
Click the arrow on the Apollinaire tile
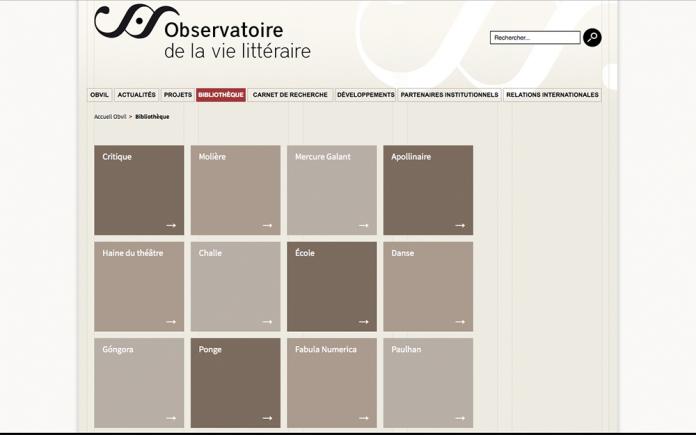click(460, 225)
